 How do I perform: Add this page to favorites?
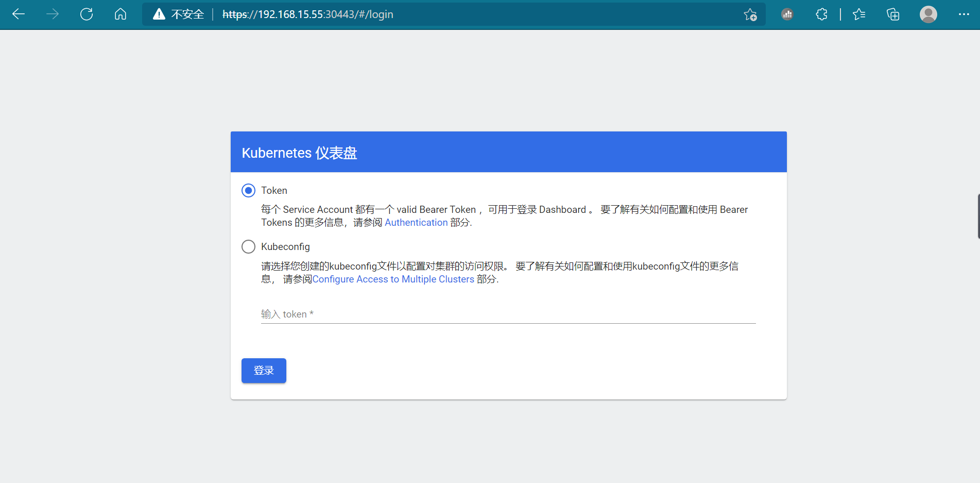(750, 14)
